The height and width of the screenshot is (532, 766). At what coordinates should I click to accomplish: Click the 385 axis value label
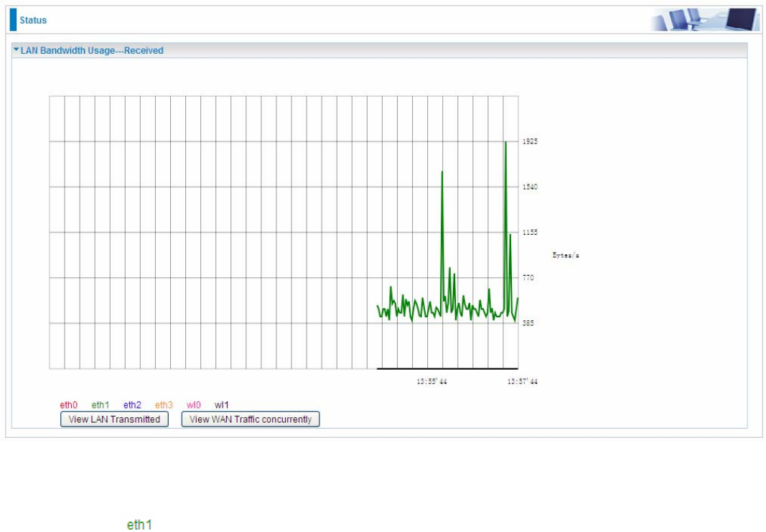point(528,323)
